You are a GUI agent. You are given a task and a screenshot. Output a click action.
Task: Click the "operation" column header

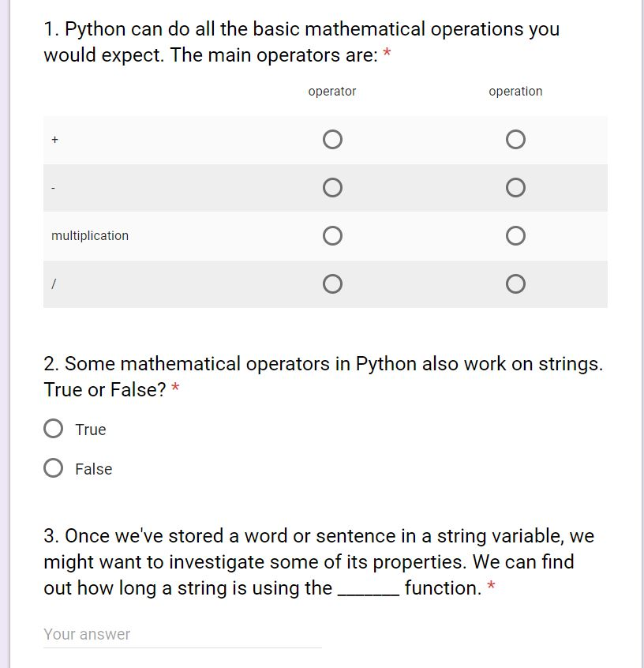coord(515,92)
